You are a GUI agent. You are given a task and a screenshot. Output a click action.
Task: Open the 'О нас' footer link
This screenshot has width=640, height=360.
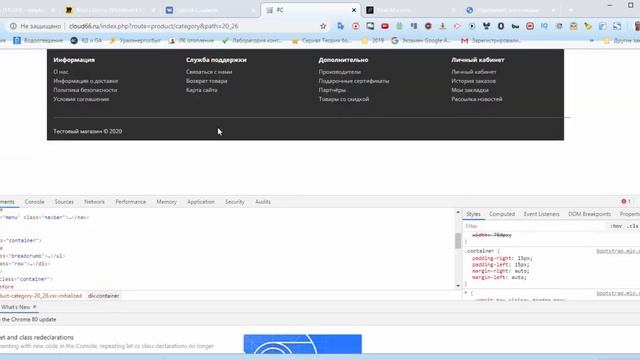pyautogui.click(x=61, y=72)
